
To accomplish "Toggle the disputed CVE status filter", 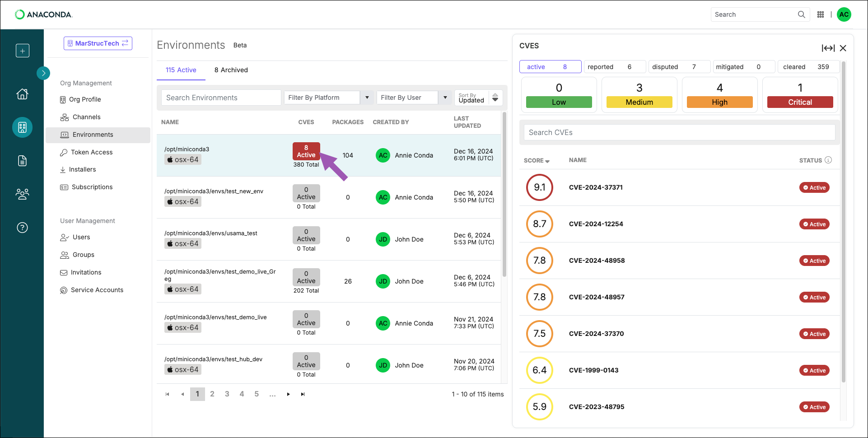I will point(679,67).
